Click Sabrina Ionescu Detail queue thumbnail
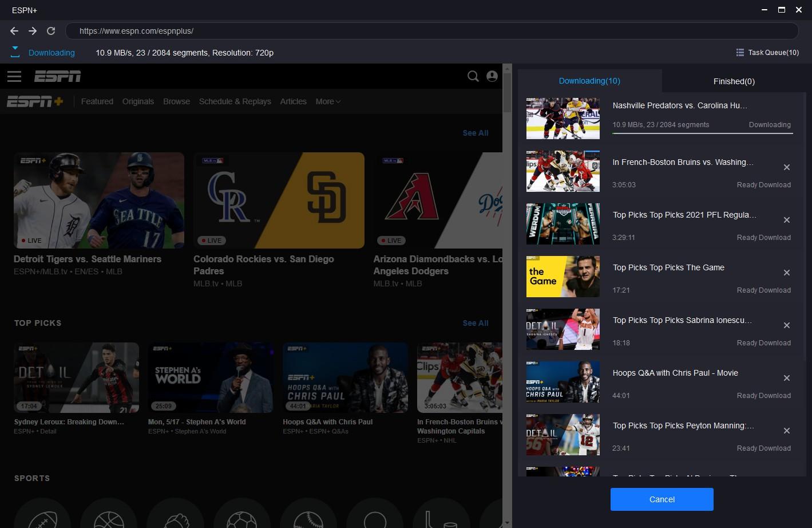Screen dimensions: 812x528 point(563,329)
